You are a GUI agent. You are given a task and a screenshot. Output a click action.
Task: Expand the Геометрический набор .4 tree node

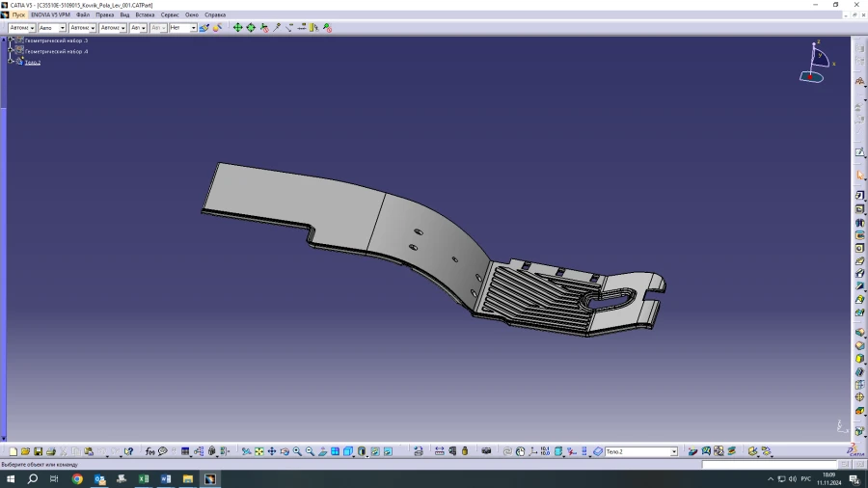tap(11, 51)
